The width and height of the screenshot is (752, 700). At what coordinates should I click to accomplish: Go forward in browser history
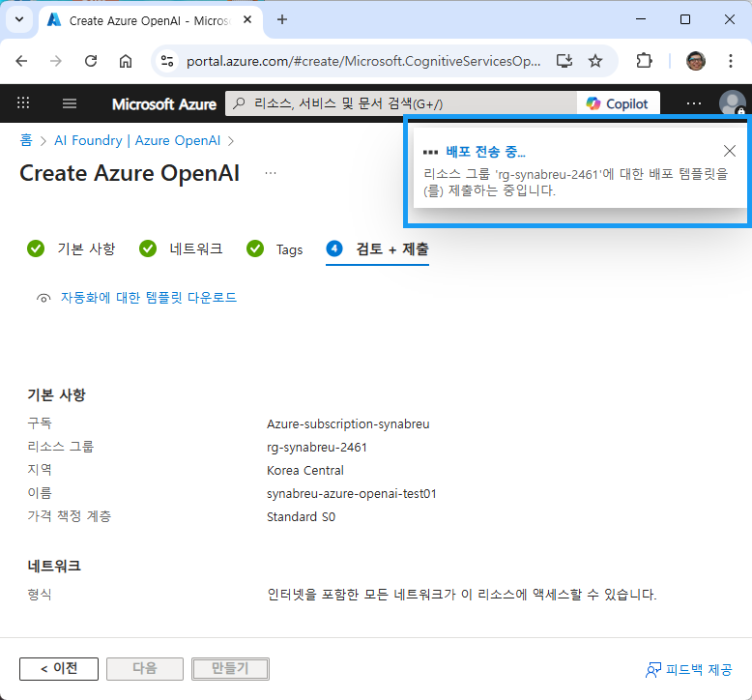click(x=56, y=61)
